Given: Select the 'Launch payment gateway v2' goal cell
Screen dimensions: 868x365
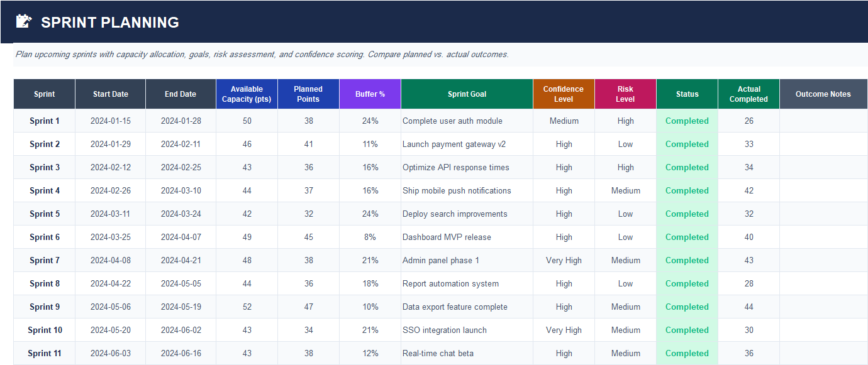Looking at the screenshot, I should (454, 144).
